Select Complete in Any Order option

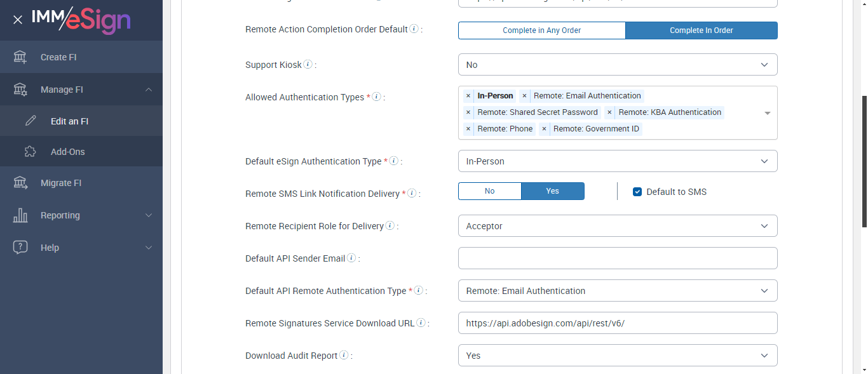pos(541,30)
